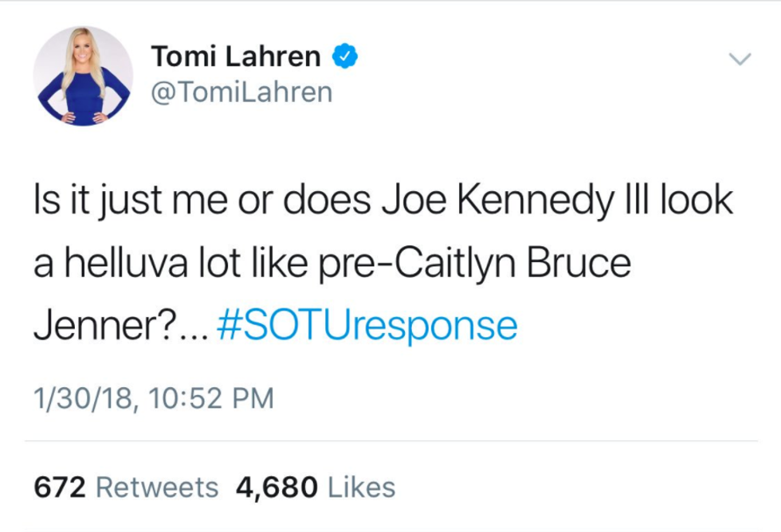This screenshot has height=532, width=781.
Task: Open the Tomi Lahren display name
Action: [x=235, y=57]
